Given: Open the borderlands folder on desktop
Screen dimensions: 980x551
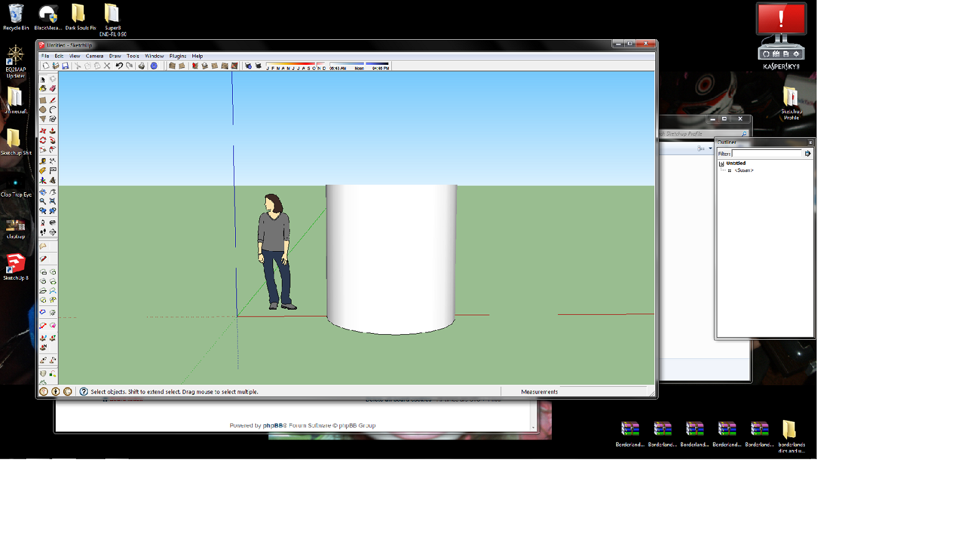Looking at the screenshot, I should 791,436.
